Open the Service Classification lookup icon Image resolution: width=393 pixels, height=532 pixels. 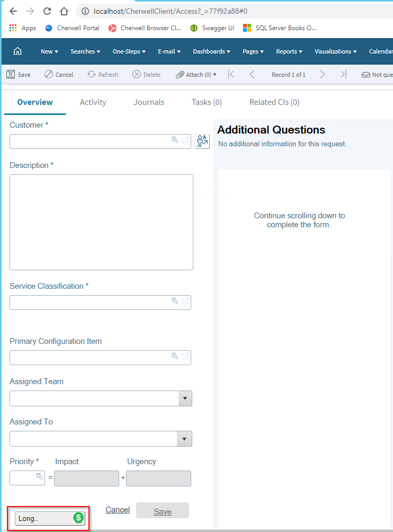(x=175, y=302)
